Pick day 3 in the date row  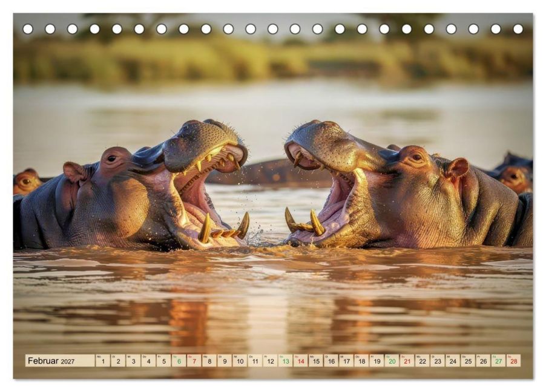pyautogui.click(x=133, y=361)
